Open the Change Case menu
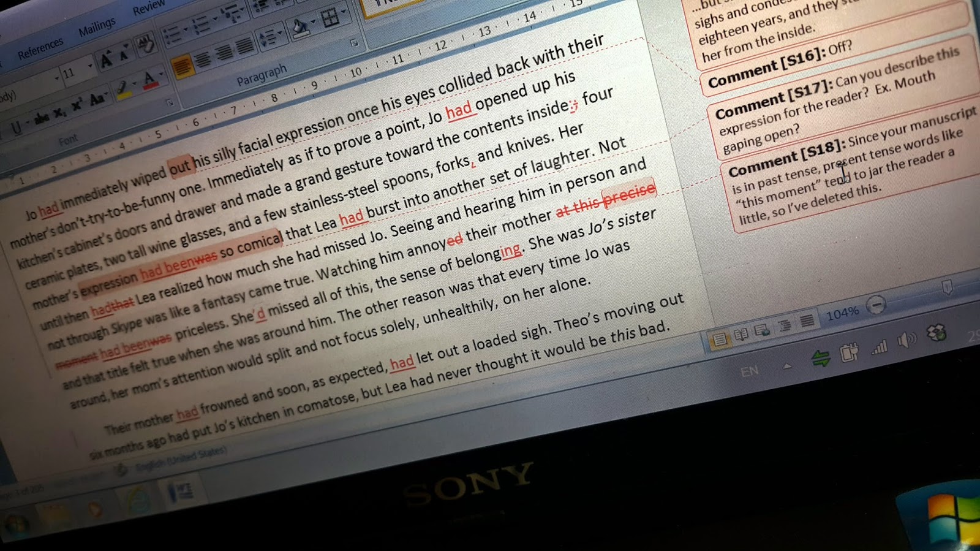 [x=98, y=98]
